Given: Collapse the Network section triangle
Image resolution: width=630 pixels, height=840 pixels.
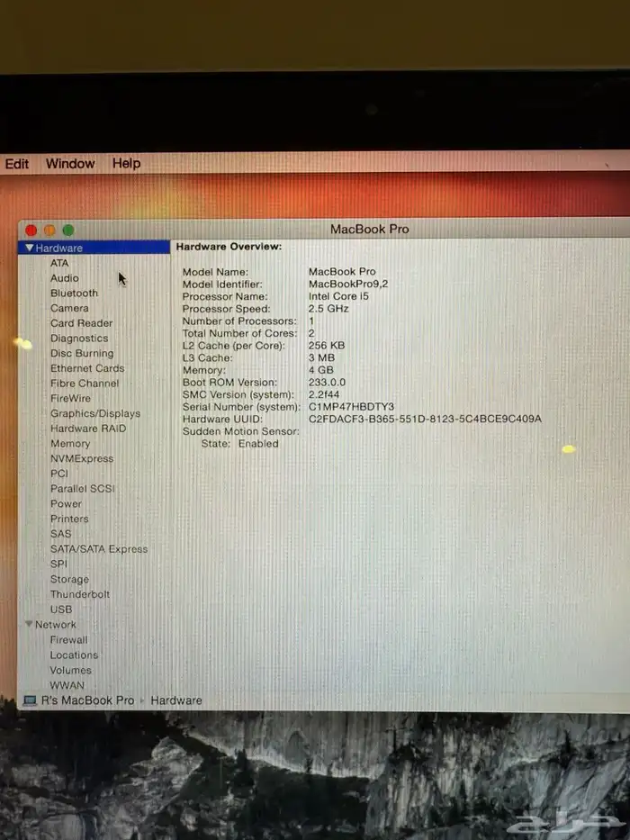Looking at the screenshot, I should pyautogui.click(x=29, y=624).
